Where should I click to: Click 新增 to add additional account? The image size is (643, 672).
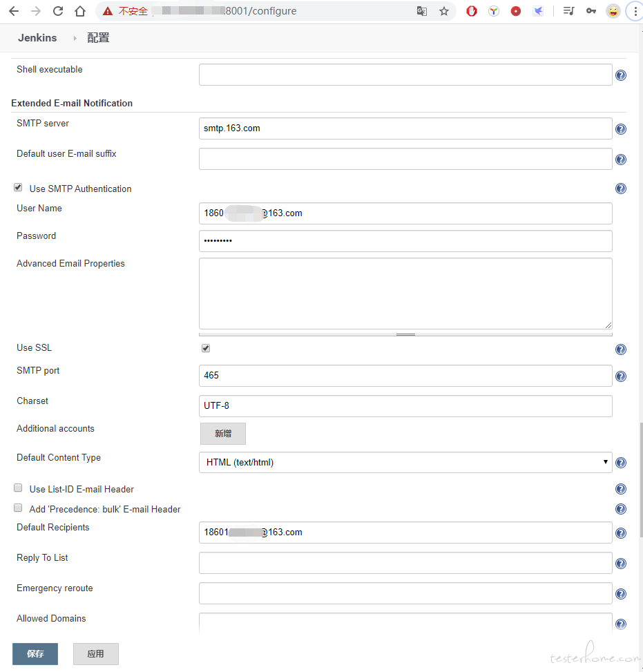click(x=223, y=434)
